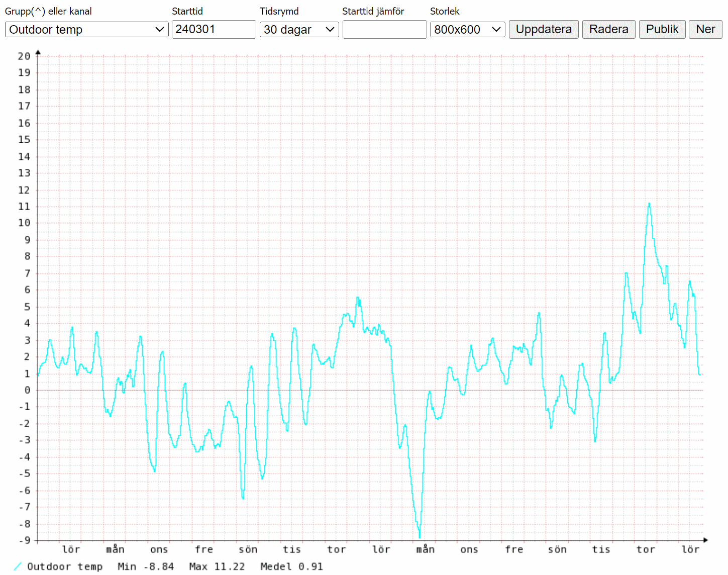Open the 800x600 size dropdown
Viewport: 728px width, 575px height.
467,30
